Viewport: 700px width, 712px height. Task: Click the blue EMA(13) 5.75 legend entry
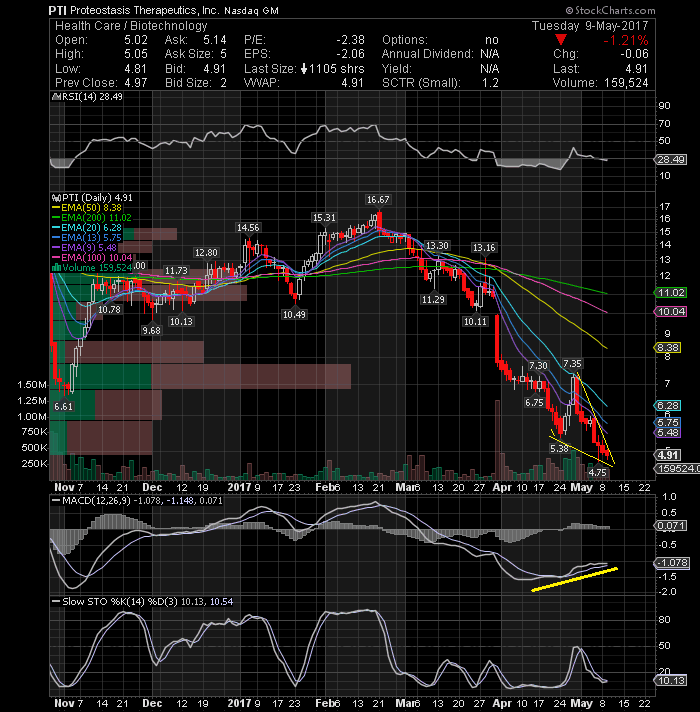click(x=87, y=237)
